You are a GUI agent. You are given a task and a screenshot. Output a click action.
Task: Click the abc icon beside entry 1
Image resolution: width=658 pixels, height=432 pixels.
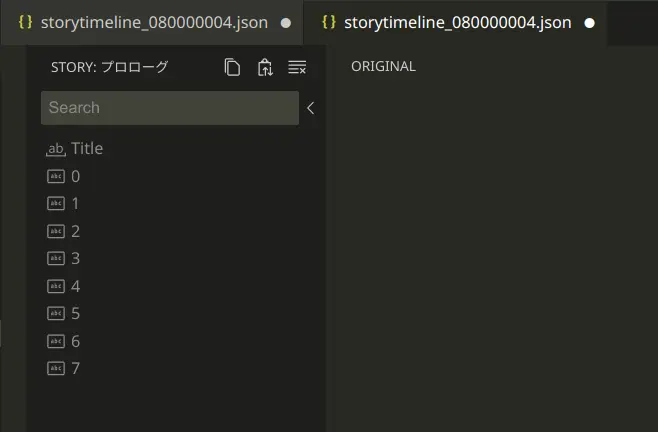tap(56, 204)
